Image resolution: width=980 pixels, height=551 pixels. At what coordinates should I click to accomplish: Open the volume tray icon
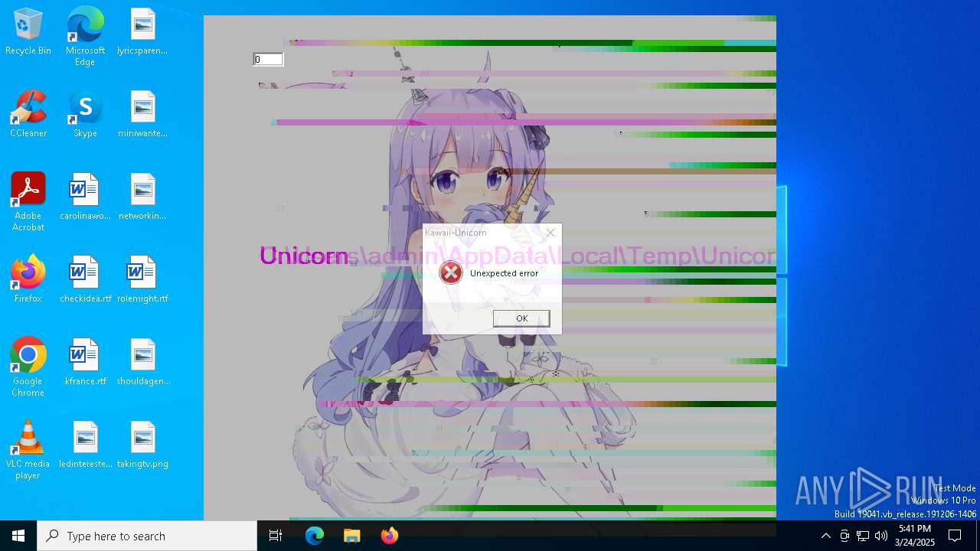coord(881,536)
